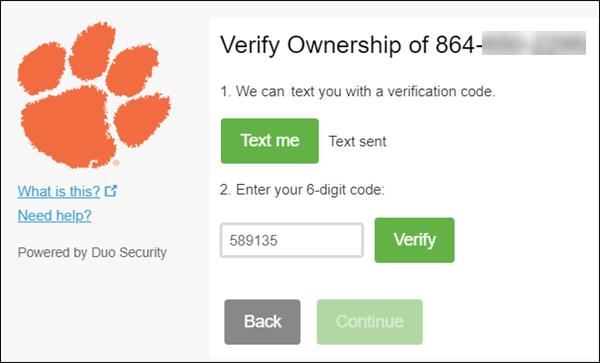Viewport: 600px width, 363px height.
Task: Click the "Enter your 6-digit code" label
Action: click(x=302, y=190)
